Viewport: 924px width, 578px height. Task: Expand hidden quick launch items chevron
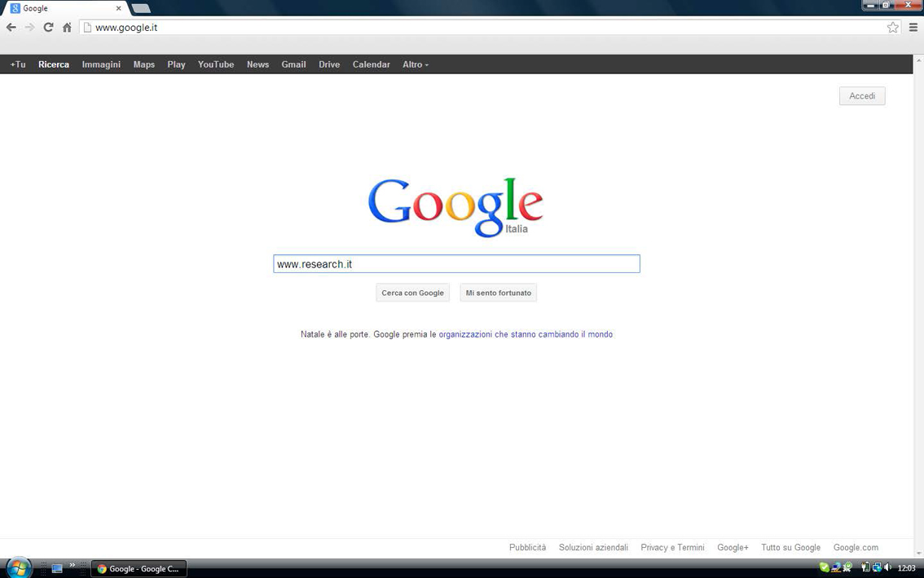(73, 565)
